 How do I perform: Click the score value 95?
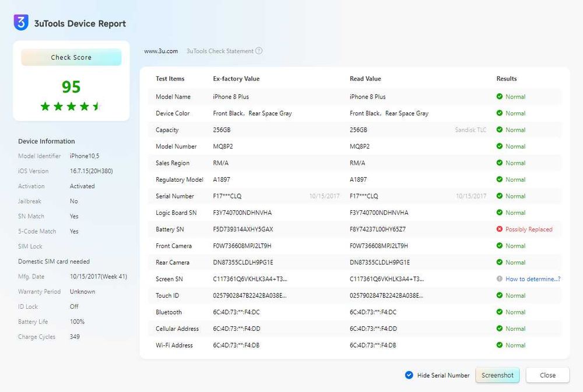coord(71,87)
